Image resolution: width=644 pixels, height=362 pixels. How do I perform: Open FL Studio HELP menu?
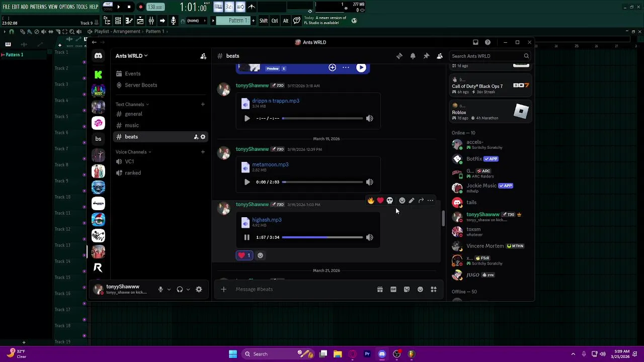point(94,7)
